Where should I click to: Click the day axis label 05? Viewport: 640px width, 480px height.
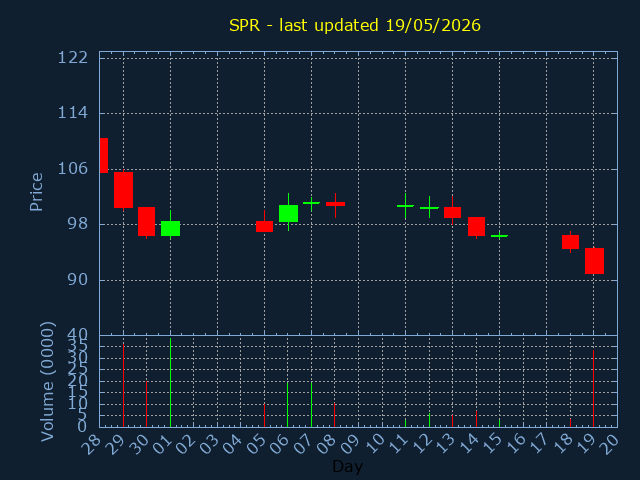[x=256, y=444]
